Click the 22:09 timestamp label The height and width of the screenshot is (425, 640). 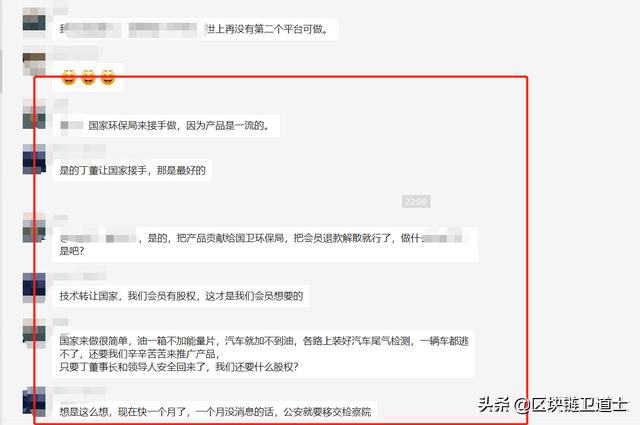(416, 201)
